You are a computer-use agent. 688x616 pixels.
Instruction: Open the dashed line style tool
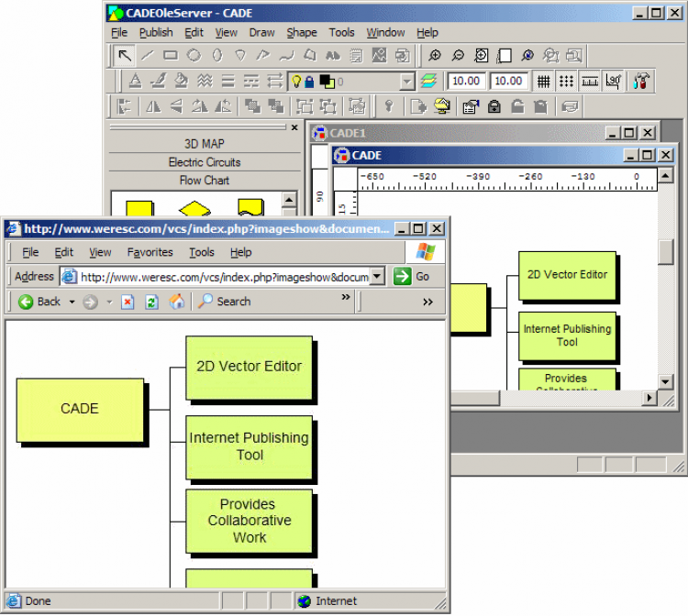(251, 81)
